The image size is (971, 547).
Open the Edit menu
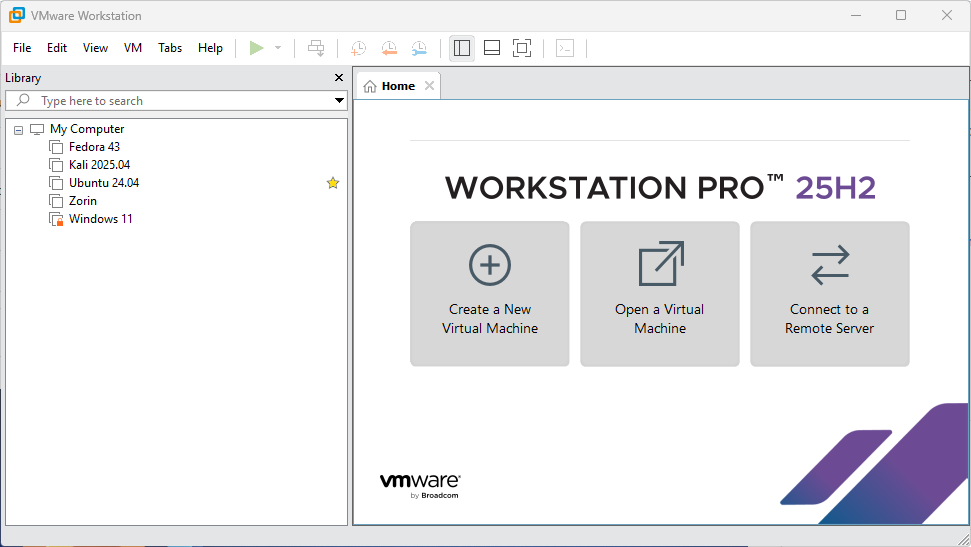(x=57, y=48)
